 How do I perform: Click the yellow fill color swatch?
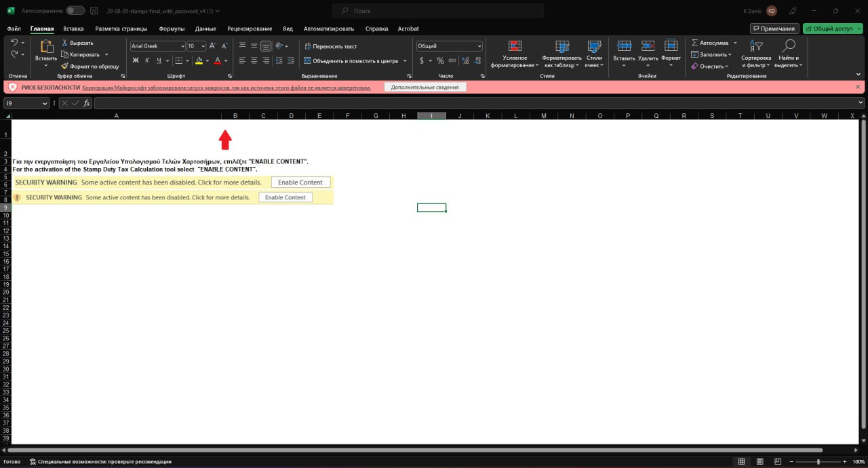point(199,60)
